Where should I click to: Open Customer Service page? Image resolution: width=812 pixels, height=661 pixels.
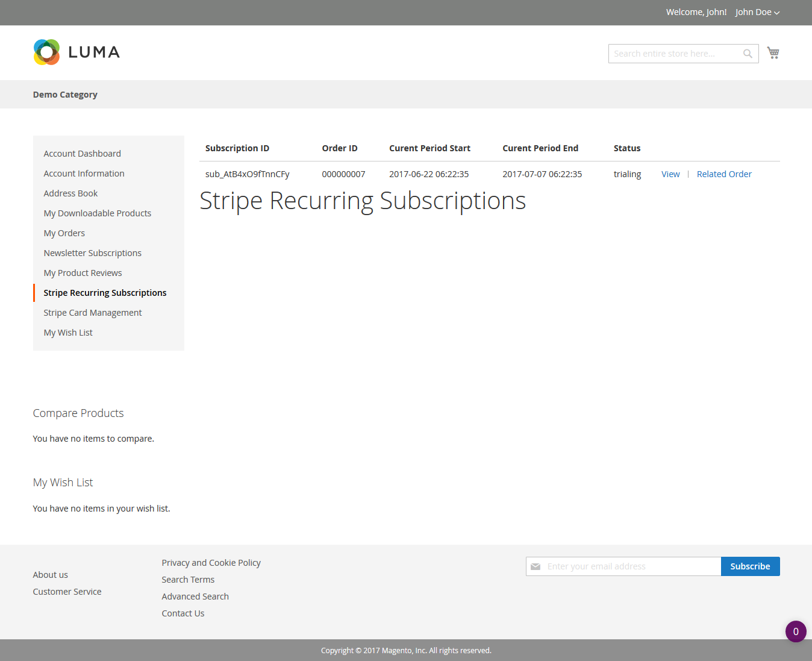coord(67,592)
